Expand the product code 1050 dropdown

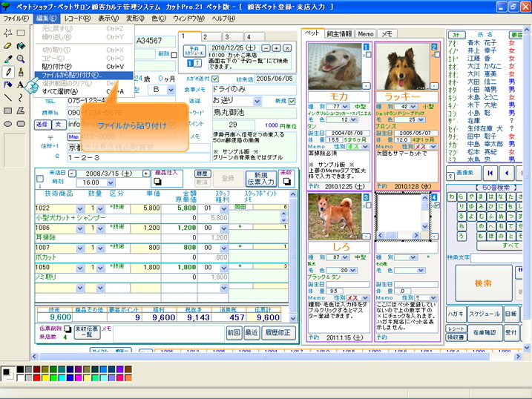79,268
